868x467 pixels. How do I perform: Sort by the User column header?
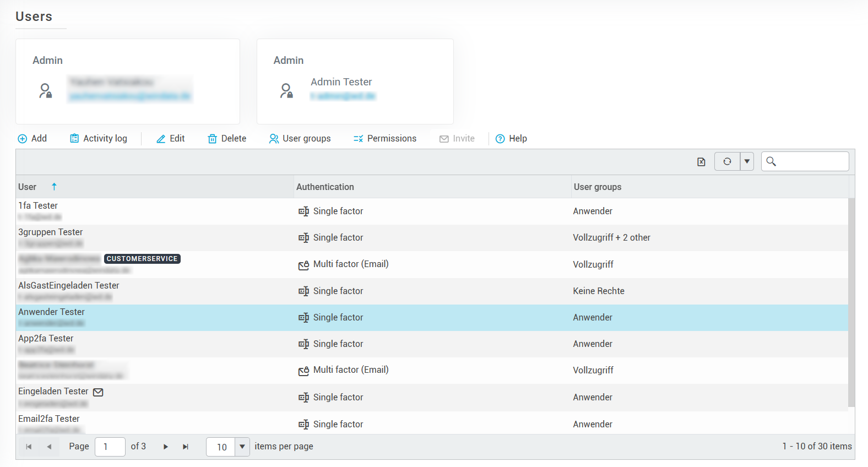click(x=28, y=187)
